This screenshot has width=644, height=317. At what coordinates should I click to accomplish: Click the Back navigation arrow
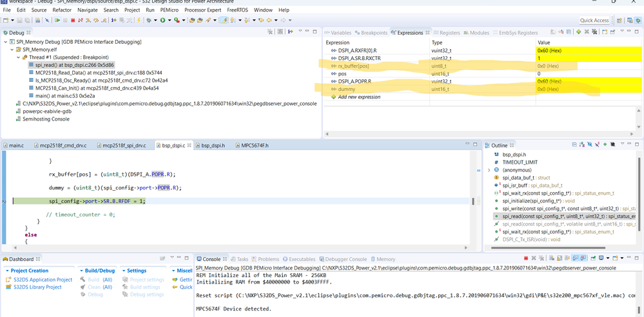[269, 20]
